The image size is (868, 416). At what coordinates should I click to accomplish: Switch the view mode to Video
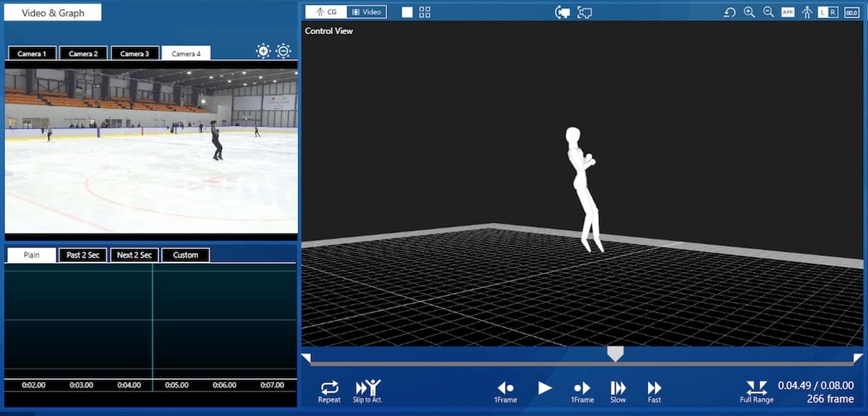[x=366, y=12]
